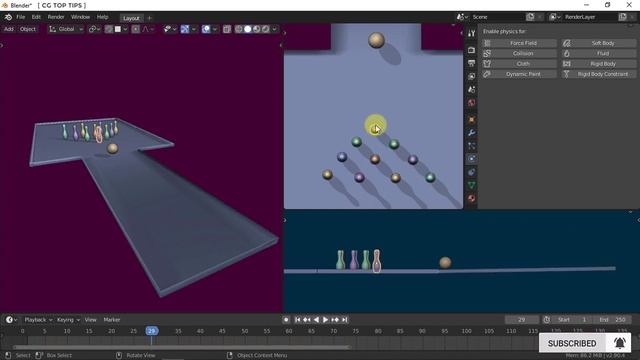
Task: Expand the overlay options dropdown
Action: [215, 29]
